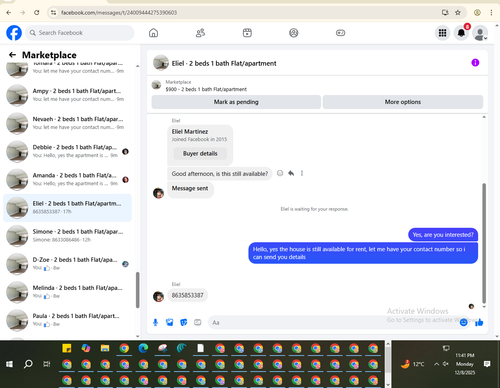Open the D-Zoe conversation
The height and width of the screenshot is (388, 500).
(x=67, y=264)
